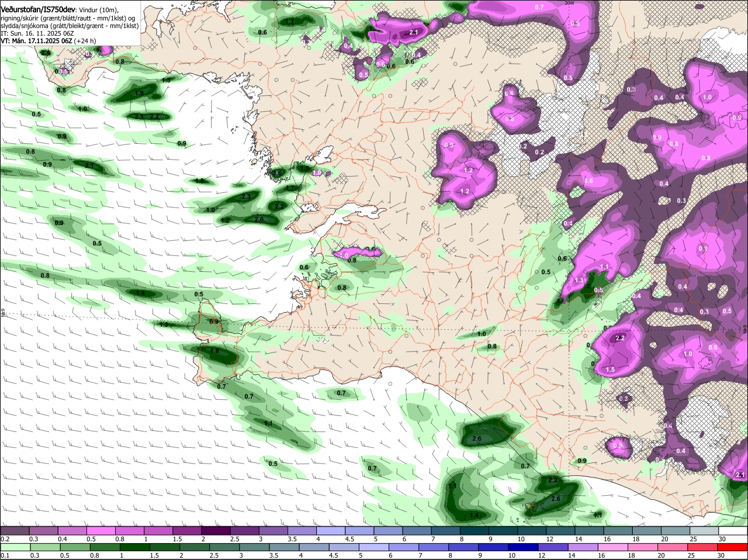Viewport: 748px width, 560px height.
Task: Pick lower legend swatch between 4 and 4.5
Action: tap(314, 547)
